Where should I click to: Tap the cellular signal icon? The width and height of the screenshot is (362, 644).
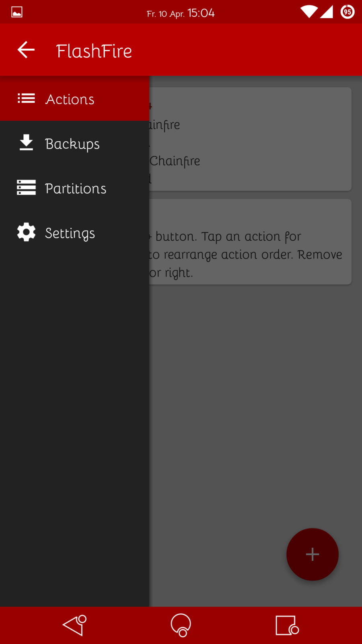327,12
